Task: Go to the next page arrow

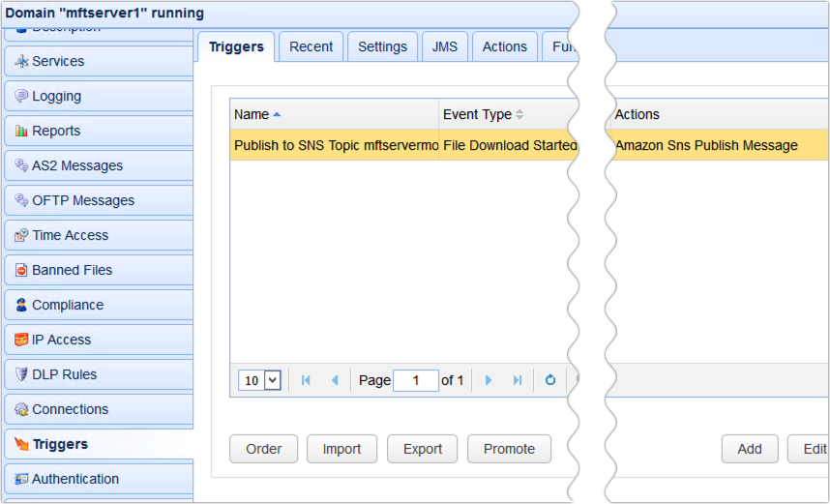Action: (489, 380)
